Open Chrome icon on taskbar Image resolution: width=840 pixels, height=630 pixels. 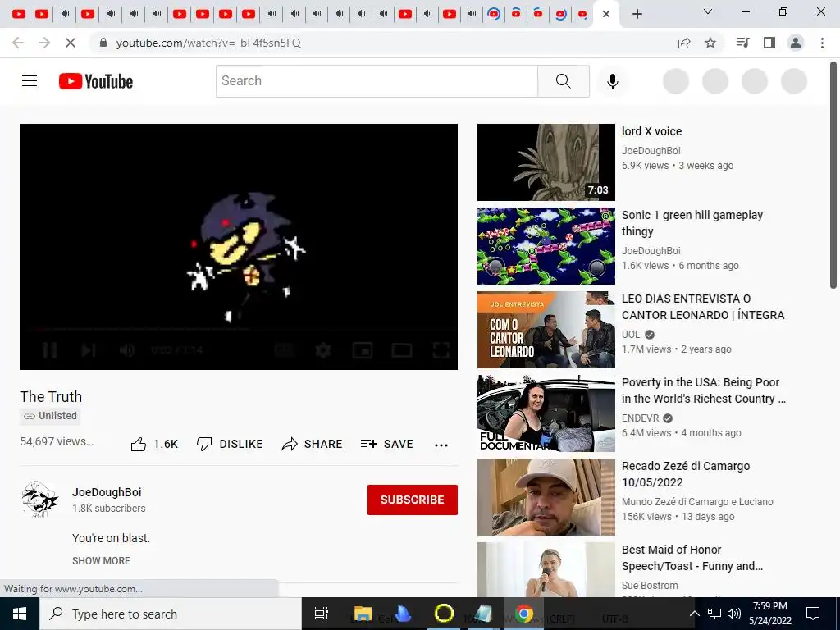tap(524, 614)
